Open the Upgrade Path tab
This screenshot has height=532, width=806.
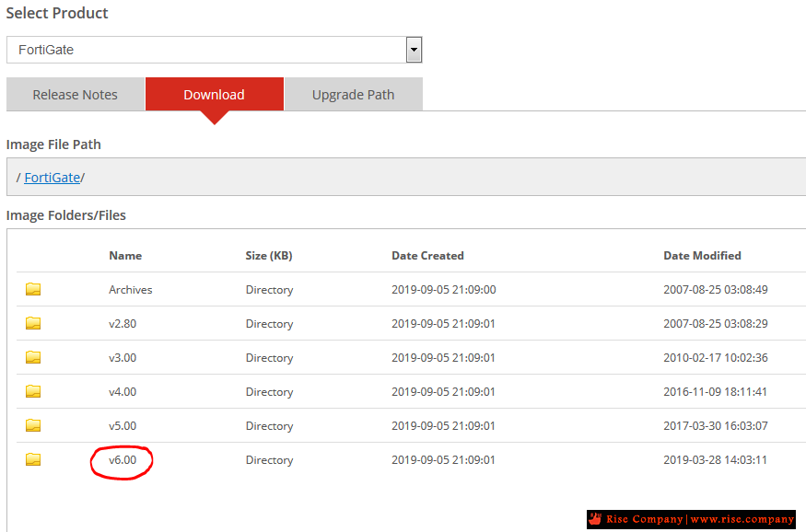click(x=353, y=95)
